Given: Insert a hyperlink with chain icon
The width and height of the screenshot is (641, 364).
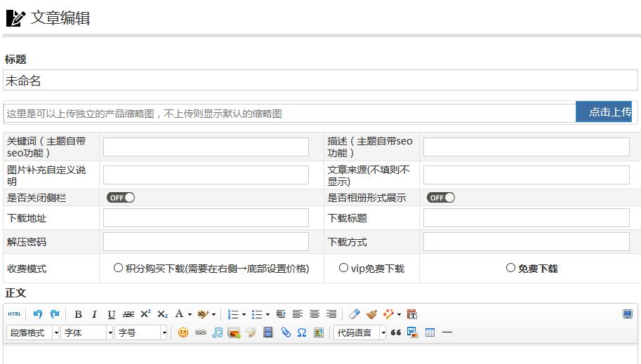Looking at the screenshot, I should (200, 332).
